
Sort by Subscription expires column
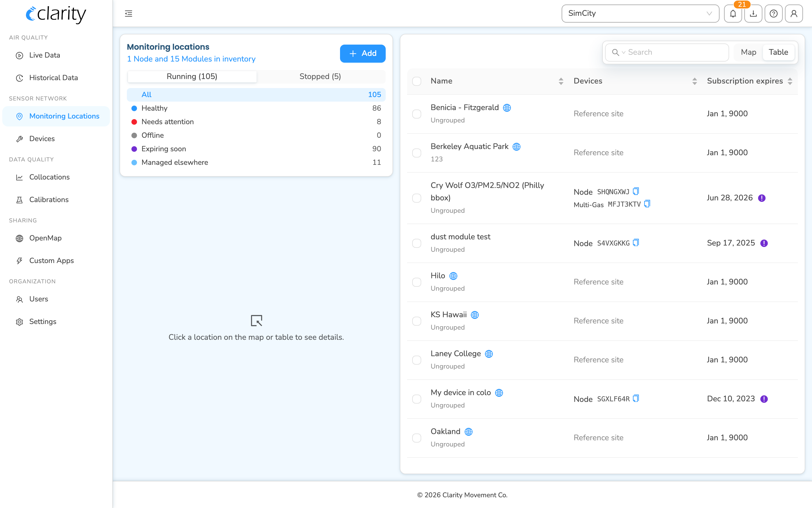point(790,81)
